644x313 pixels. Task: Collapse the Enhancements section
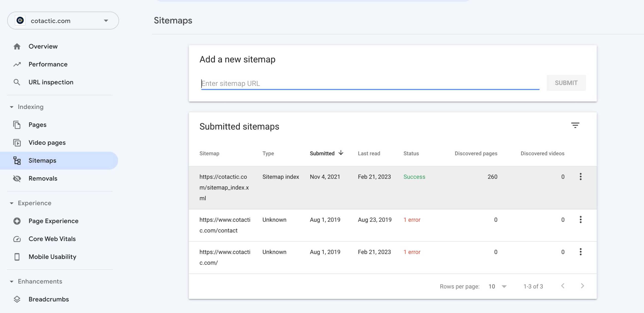[11, 282]
